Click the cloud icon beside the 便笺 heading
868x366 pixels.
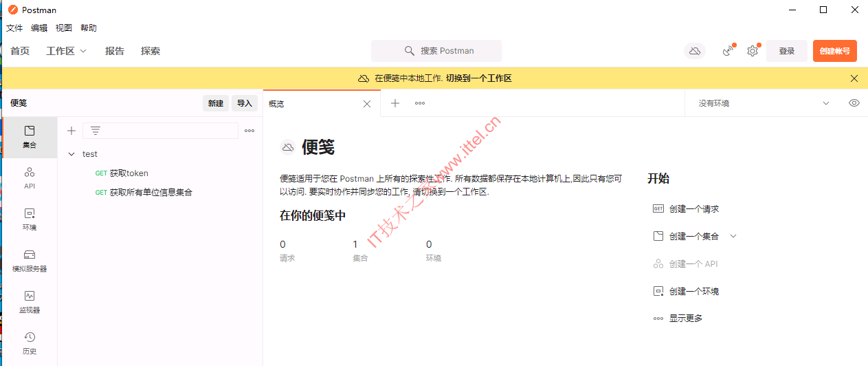click(x=288, y=147)
